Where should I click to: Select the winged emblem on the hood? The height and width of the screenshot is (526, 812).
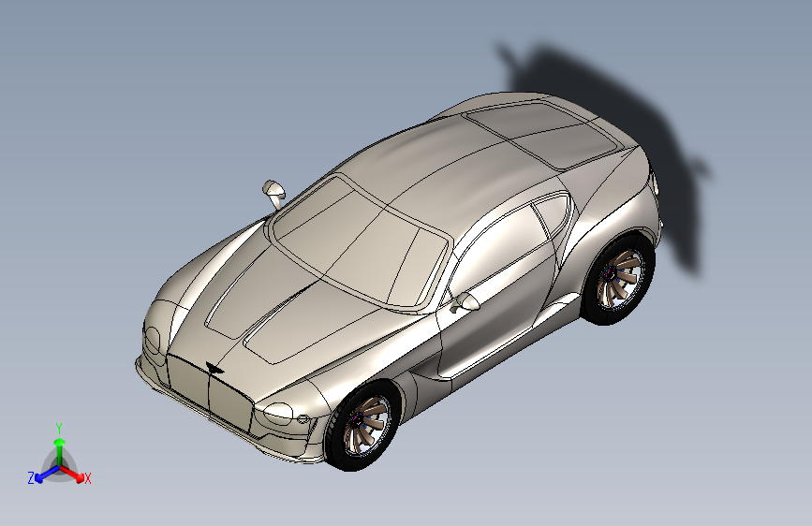[x=214, y=368]
